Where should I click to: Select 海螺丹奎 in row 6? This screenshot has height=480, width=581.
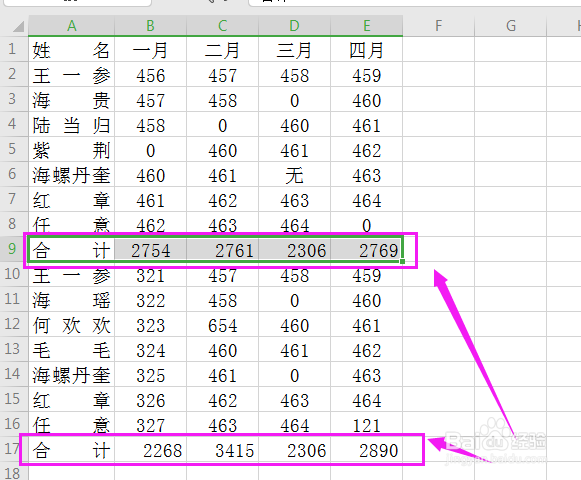pos(72,175)
